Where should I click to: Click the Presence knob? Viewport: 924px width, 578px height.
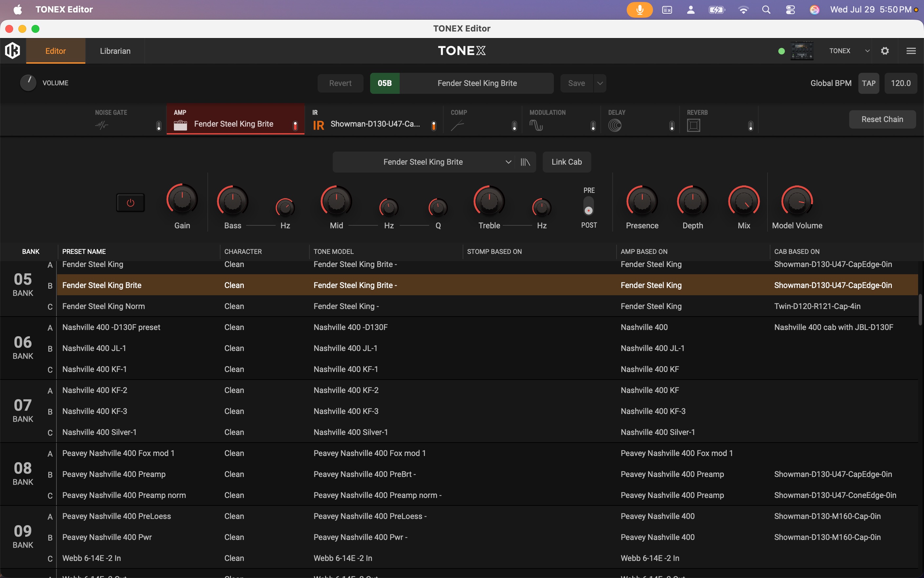coord(642,201)
